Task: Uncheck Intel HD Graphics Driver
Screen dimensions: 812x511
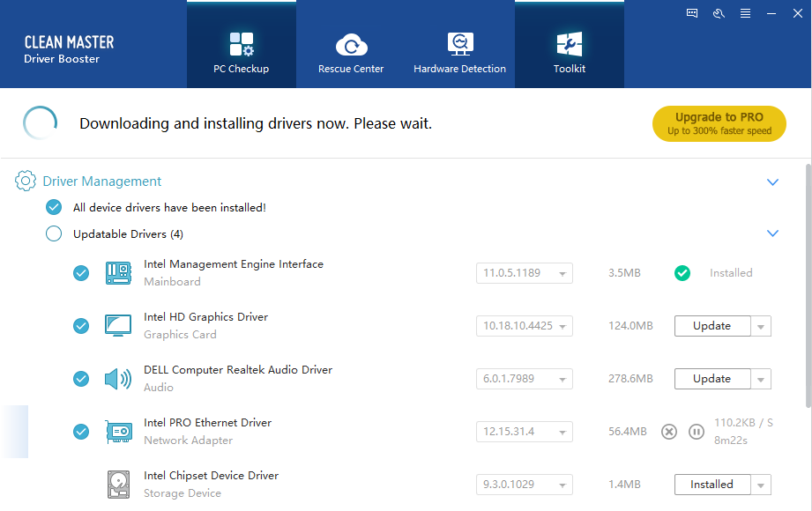Action: 81,326
